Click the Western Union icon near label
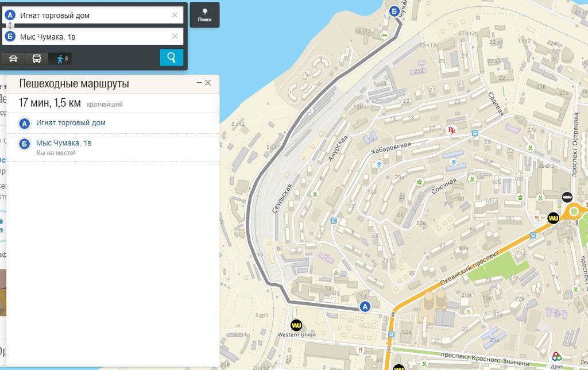The width and height of the screenshot is (588, 370). tap(296, 325)
